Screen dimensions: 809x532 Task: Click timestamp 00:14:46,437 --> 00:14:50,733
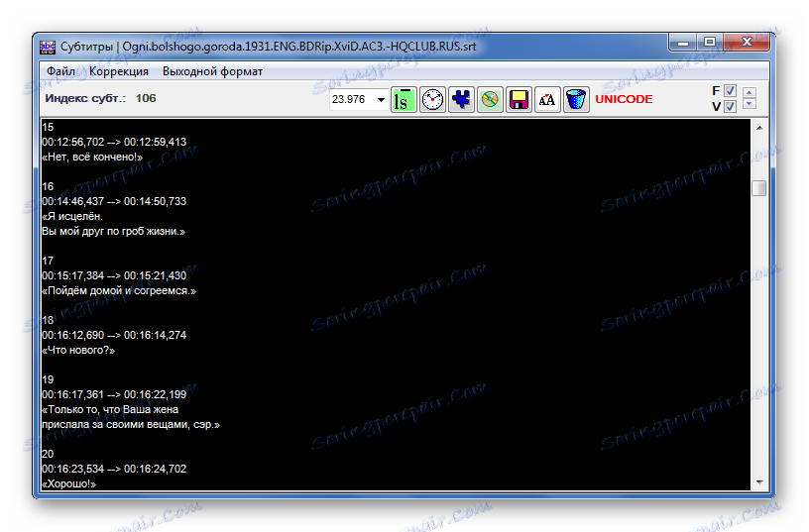[114, 201]
